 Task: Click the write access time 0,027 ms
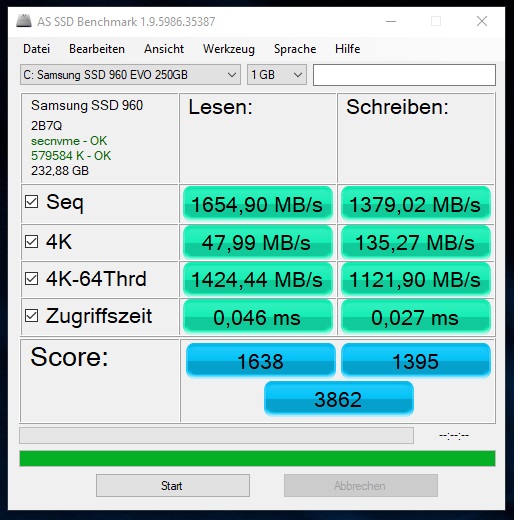(x=416, y=317)
